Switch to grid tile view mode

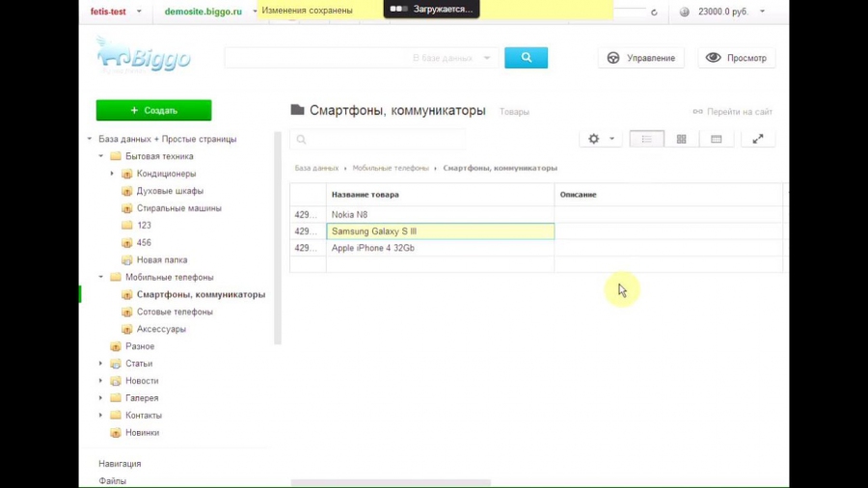pos(682,139)
